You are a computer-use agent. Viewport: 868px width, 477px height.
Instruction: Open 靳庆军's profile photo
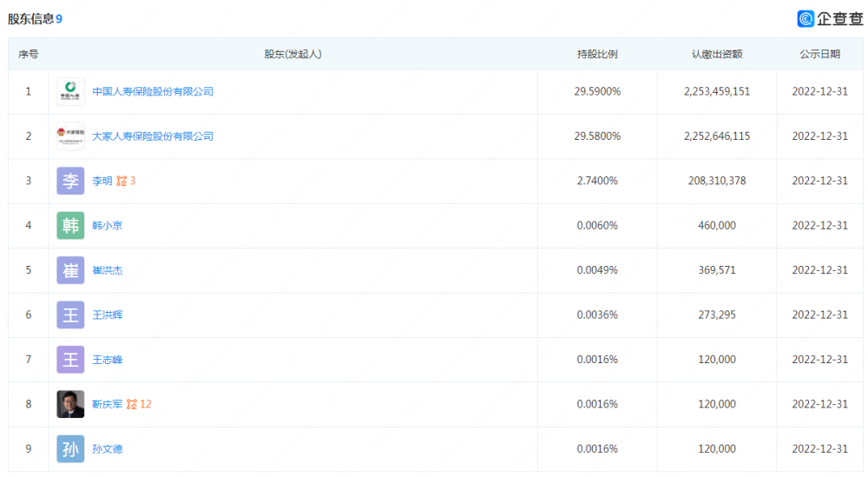(70, 404)
